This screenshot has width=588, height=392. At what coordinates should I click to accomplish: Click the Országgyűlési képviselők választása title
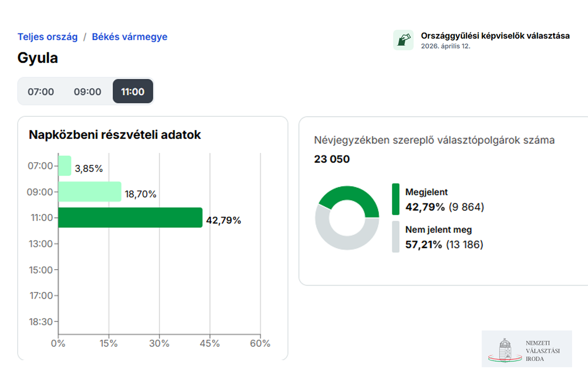coord(495,36)
